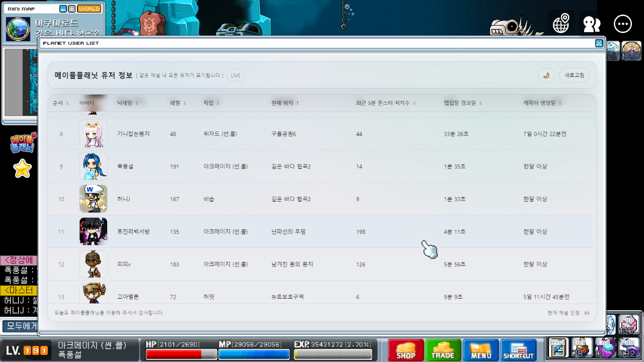The height and width of the screenshot is (362, 644).
Task: Click avatar of 고아멜론
Action: point(93,293)
